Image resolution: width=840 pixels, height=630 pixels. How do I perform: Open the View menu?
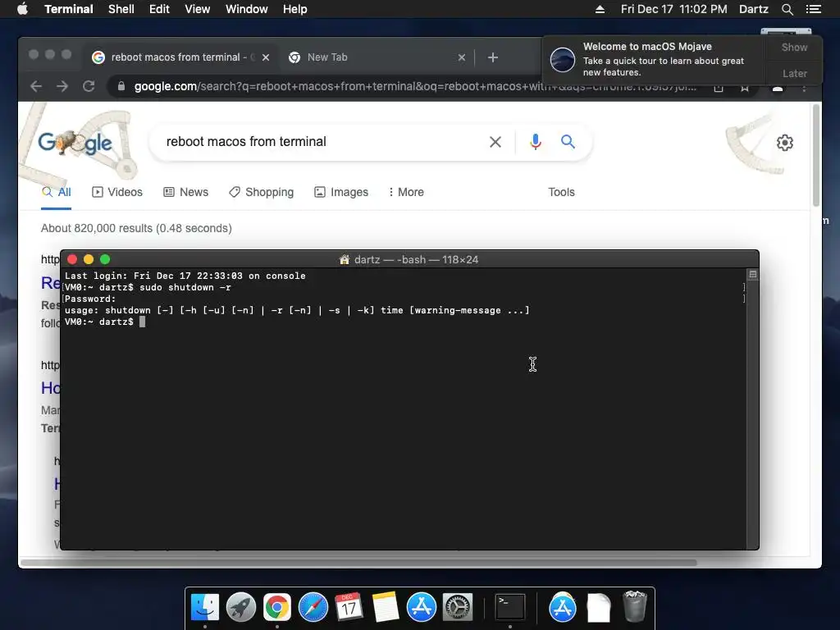[x=197, y=9]
